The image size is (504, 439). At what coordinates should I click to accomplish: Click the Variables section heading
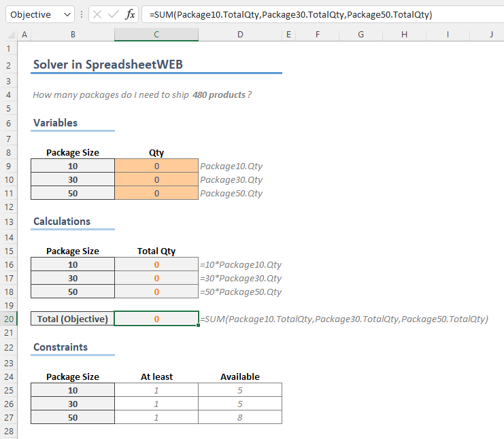click(x=55, y=123)
